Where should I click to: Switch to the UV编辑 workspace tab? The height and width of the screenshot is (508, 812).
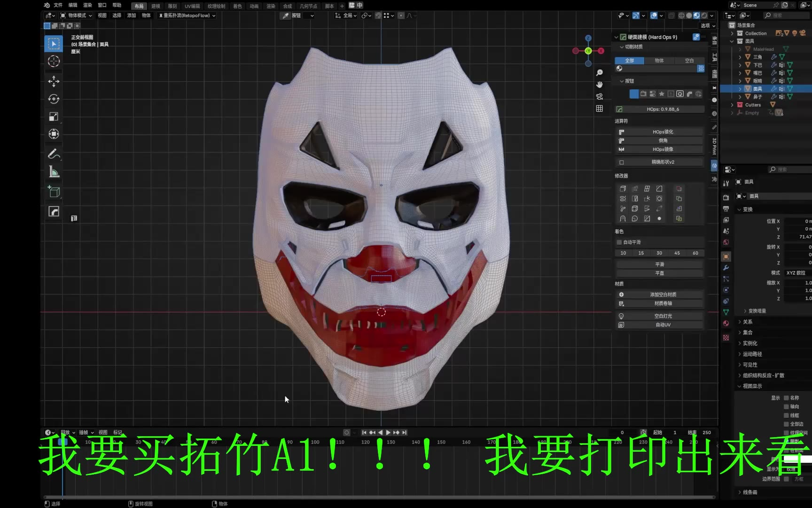tap(192, 6)
